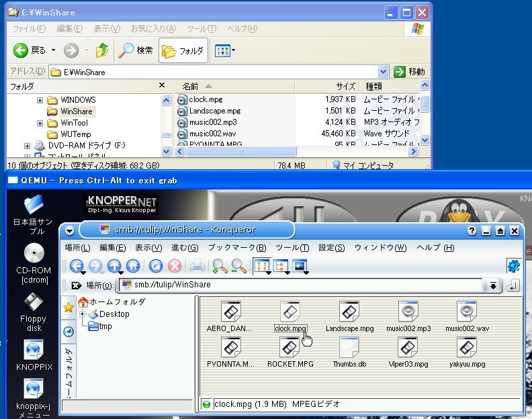Open the back history dropdown arrow in Explorer
Viewport: 532px width, 419px height.
pyautogui.click(x=53, y=50)
